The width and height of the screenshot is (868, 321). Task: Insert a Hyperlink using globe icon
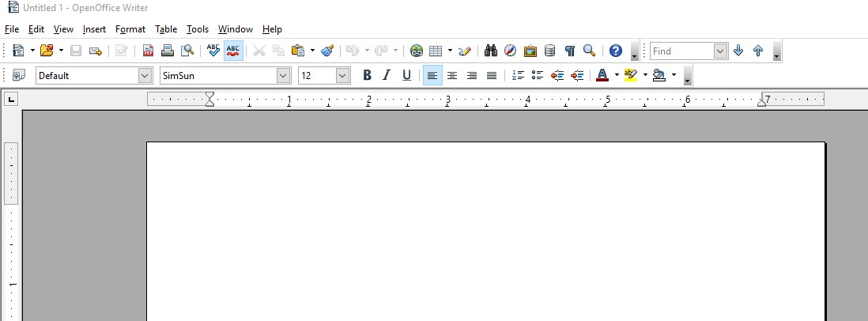click(417, 51)
